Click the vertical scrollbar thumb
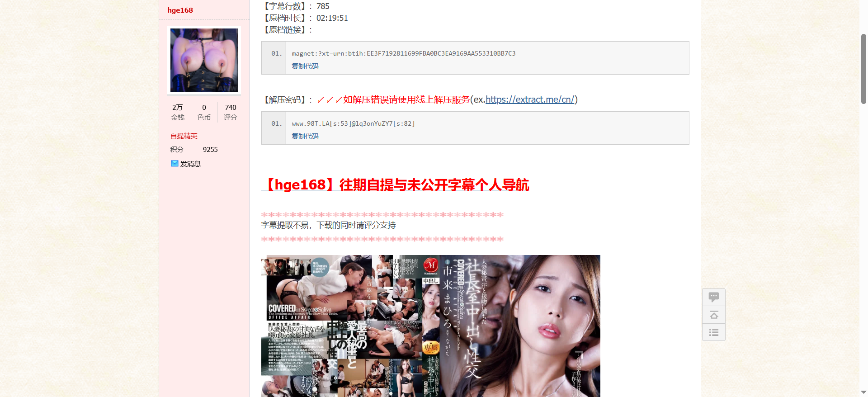868x397 pixels. (863, 69)
